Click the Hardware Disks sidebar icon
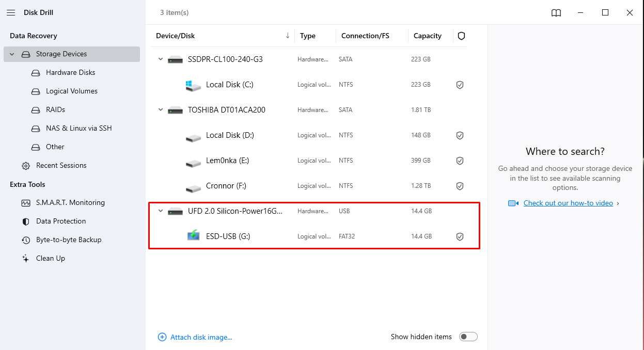Viewport: 644px width, 350px height. coord(36,73)
